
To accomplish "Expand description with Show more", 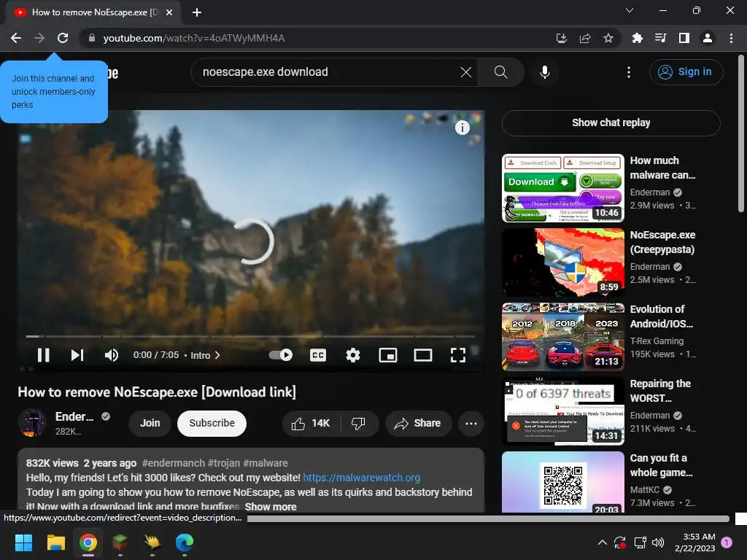I will [x=271, y=507].
